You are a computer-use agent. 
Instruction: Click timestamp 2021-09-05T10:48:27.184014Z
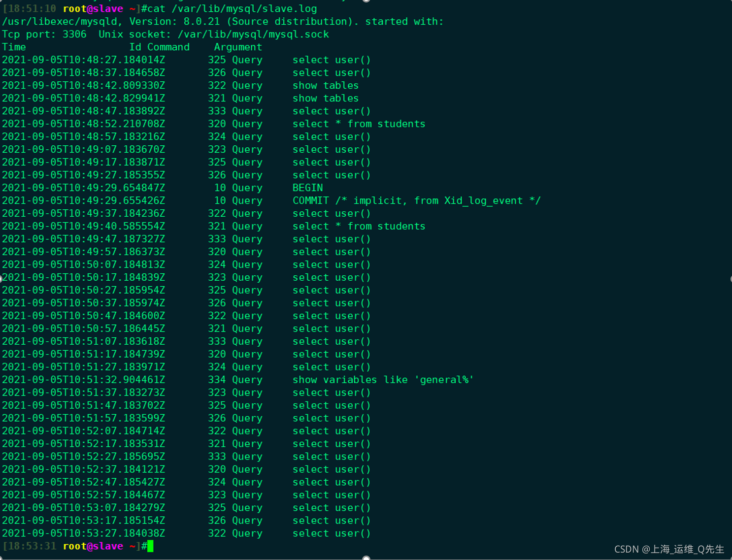click(84, 60)
